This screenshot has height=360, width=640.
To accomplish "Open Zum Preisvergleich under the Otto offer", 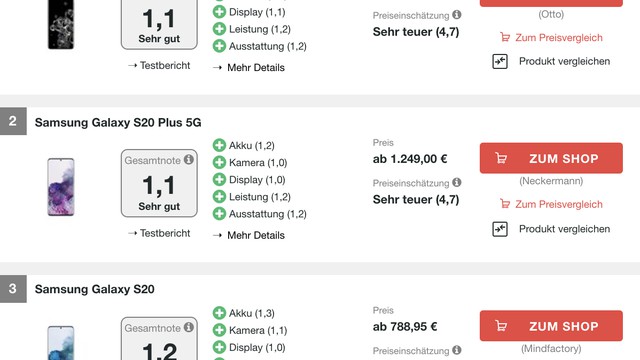I will [551, 38].
